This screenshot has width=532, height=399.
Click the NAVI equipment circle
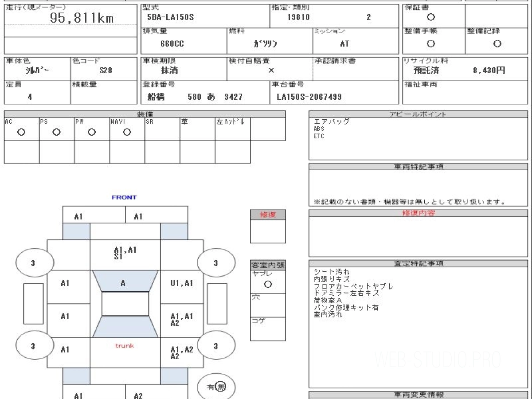click(127, 132)
